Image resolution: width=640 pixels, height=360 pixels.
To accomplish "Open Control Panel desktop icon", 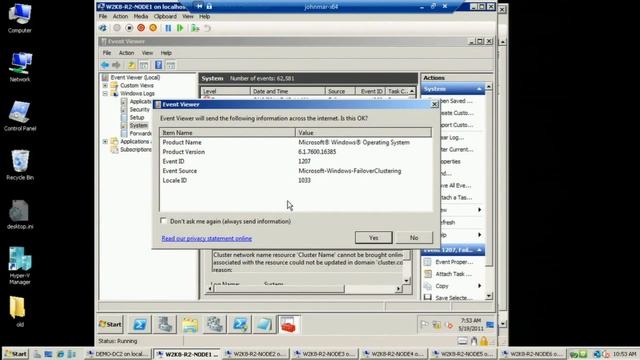I will coord(20,116).
